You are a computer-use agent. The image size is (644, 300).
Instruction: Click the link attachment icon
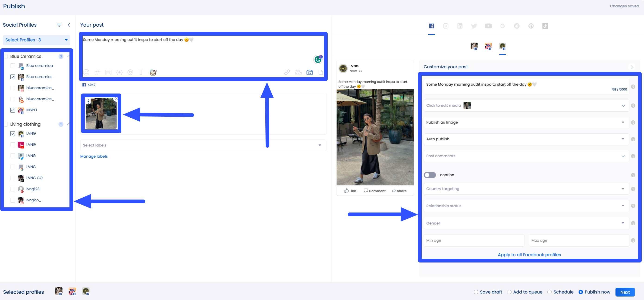(287, 72)
